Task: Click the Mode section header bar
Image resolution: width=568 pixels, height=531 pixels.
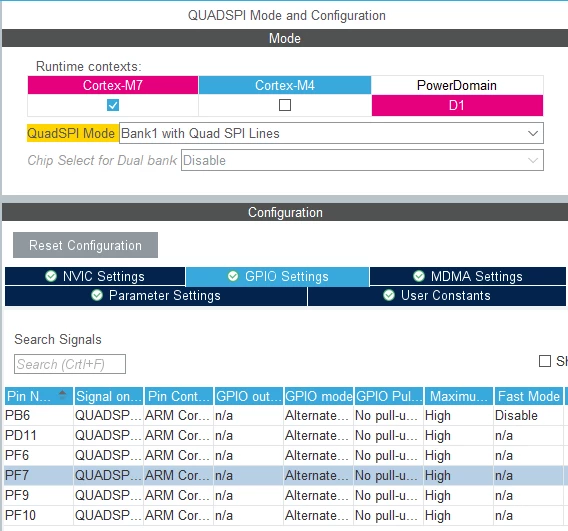Action: (x=285, y=38)
